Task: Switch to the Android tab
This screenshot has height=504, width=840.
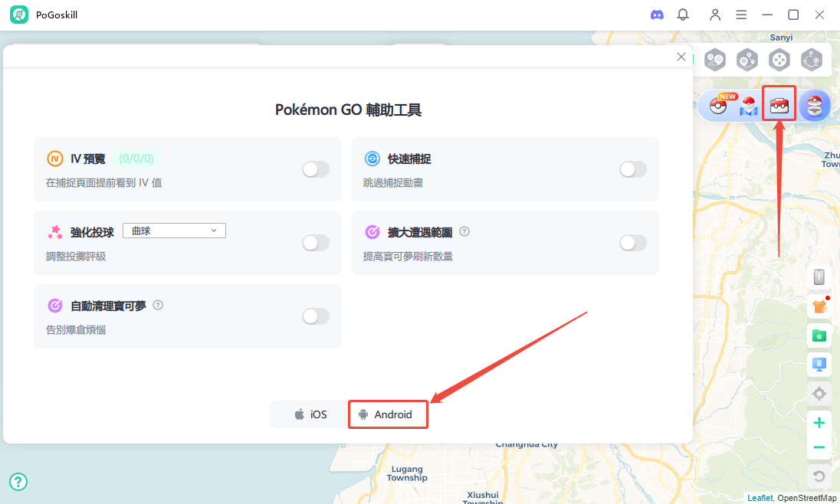Action: (388, 414)
